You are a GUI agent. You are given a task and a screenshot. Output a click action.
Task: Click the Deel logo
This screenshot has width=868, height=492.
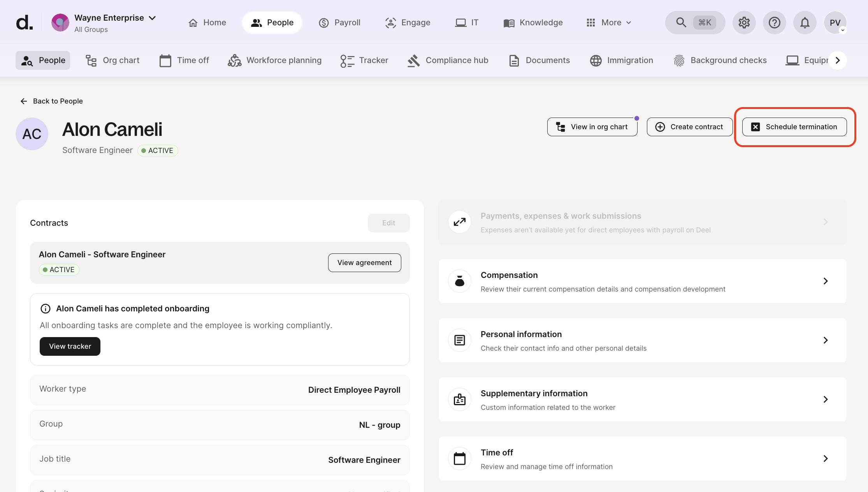(x=24, y=23)
